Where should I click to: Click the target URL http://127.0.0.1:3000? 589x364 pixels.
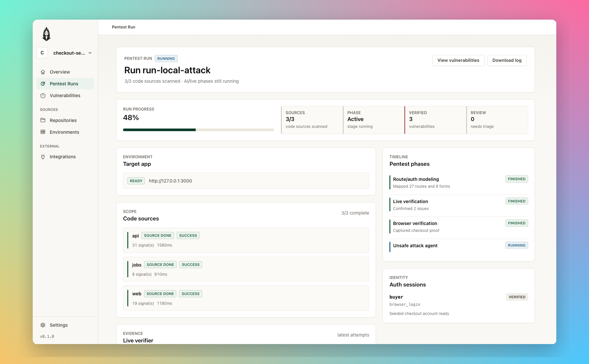click(170, 181)
